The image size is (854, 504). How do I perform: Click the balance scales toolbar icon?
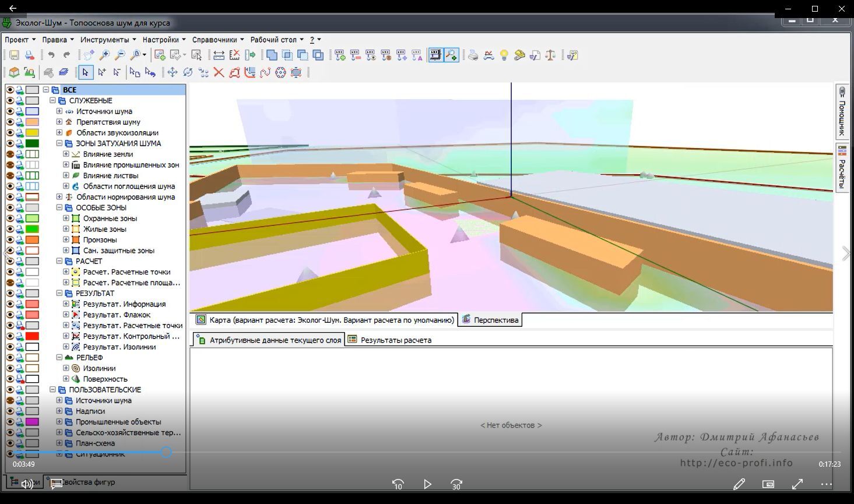pos(550,55)
